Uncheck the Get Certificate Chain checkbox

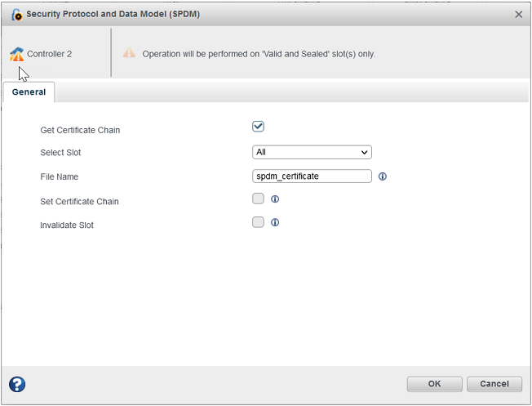tap(259, 127)
